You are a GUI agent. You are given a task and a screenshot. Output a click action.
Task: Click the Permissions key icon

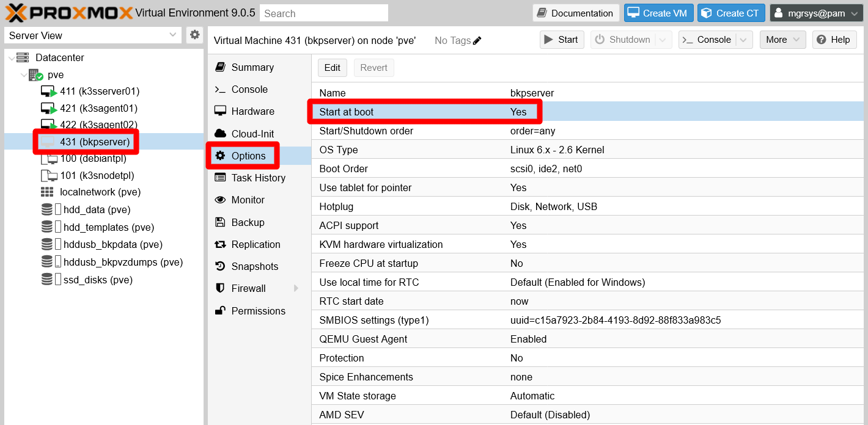[x=221, y=311]
